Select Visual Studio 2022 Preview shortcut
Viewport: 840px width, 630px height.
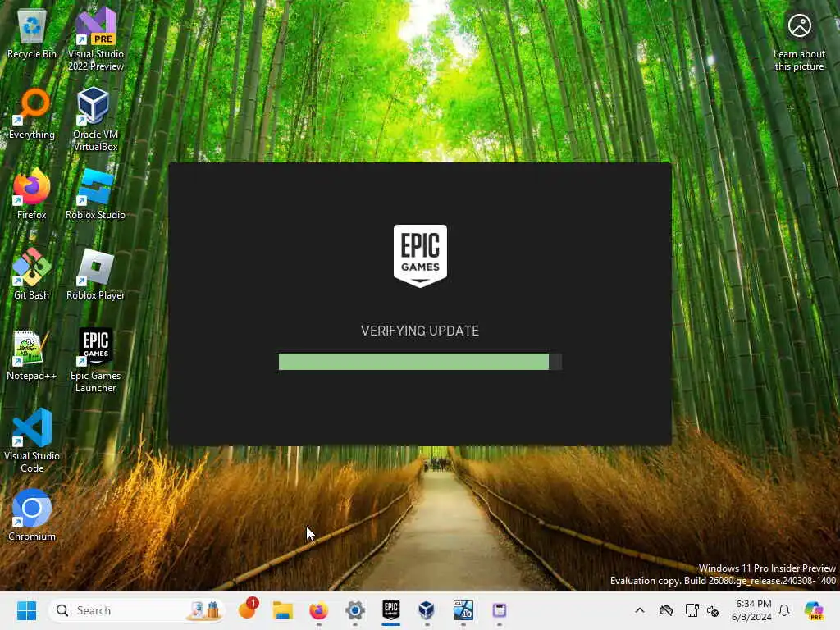[95, 39]
